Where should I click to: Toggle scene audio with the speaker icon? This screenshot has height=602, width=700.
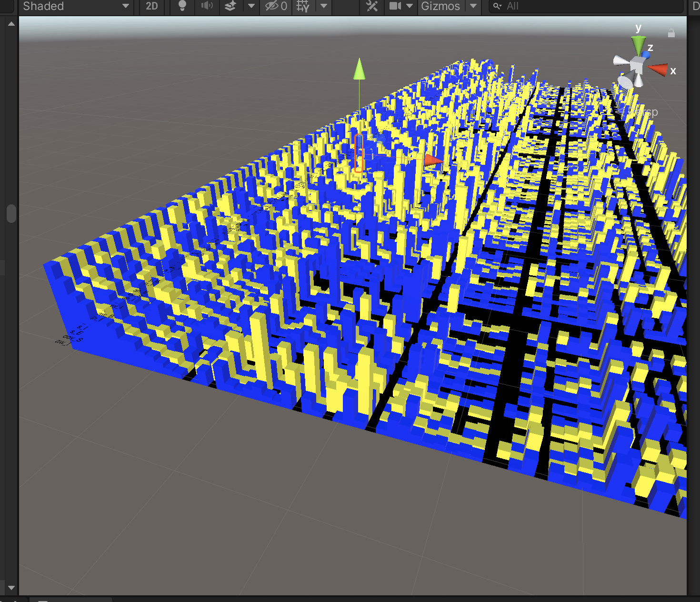207,6
